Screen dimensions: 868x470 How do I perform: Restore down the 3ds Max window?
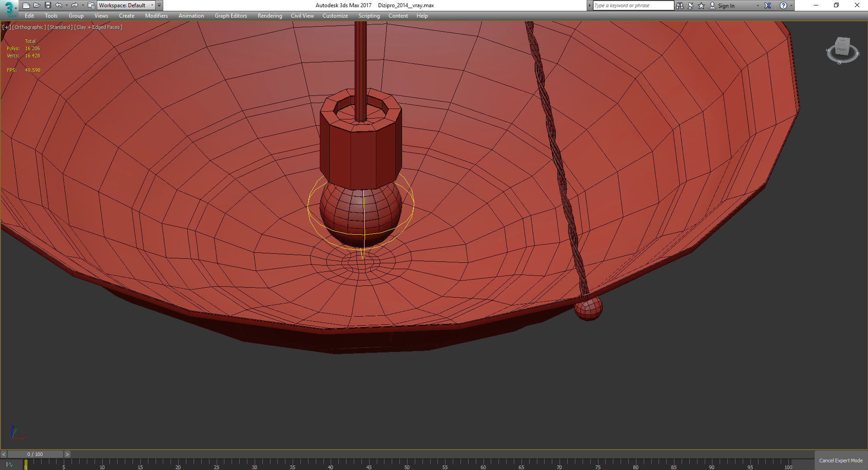pos(836,5)
